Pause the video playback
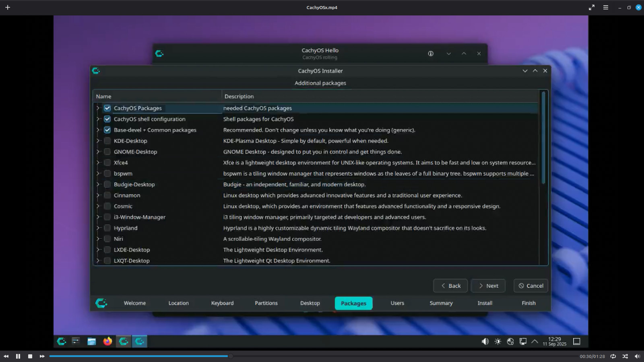This screenshot has height=362, width=644. click(18, 356)
